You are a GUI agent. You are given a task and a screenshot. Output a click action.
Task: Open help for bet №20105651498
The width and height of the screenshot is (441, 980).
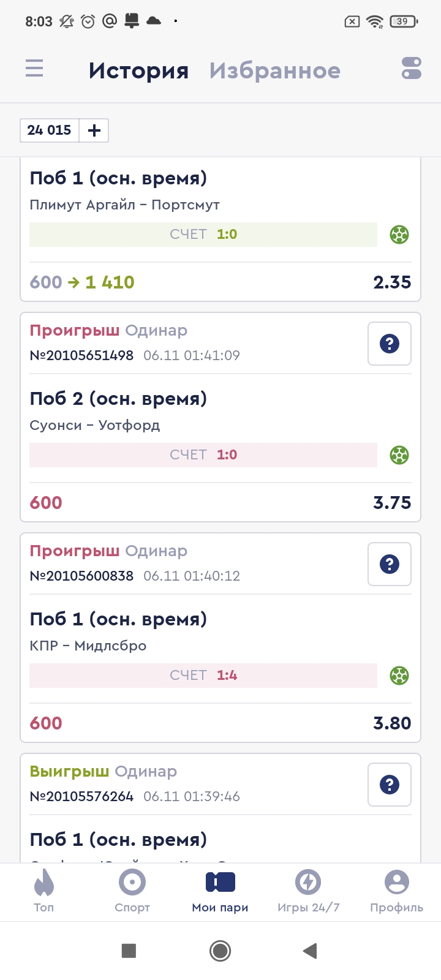[390, 344]
